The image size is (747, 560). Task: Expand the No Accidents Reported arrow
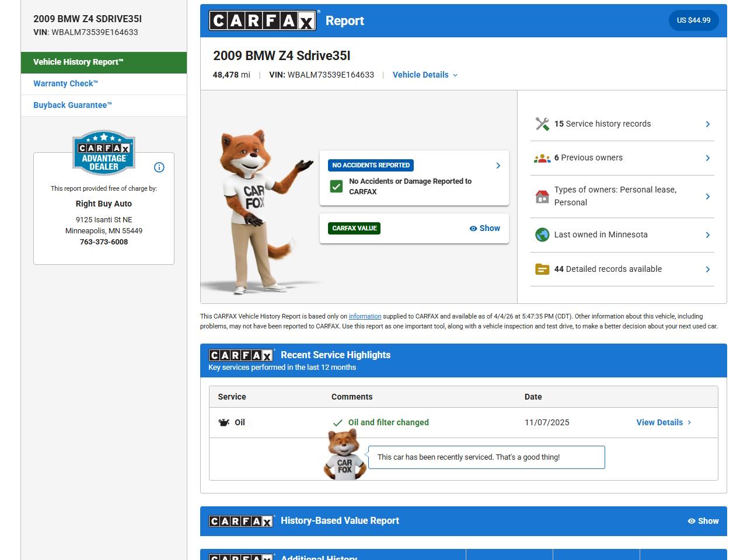coord(498,166)
